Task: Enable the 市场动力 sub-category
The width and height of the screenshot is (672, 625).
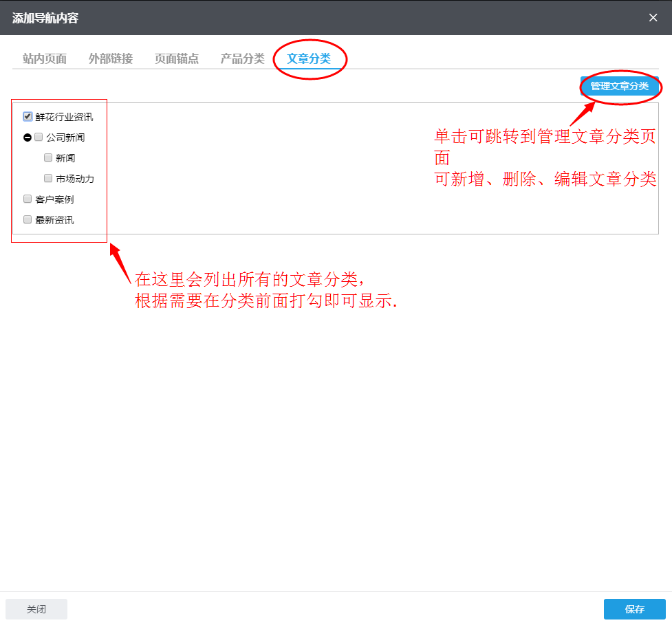Action: pos(47,178)
